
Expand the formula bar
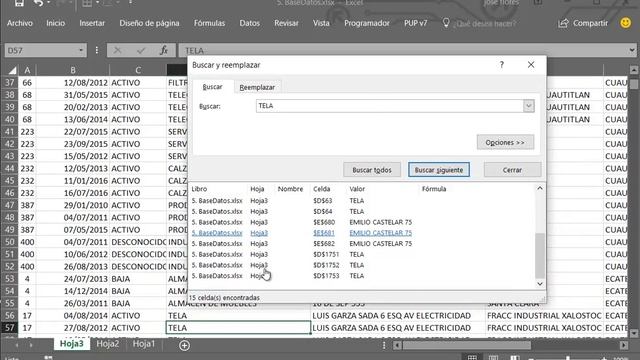click(632, 50)
